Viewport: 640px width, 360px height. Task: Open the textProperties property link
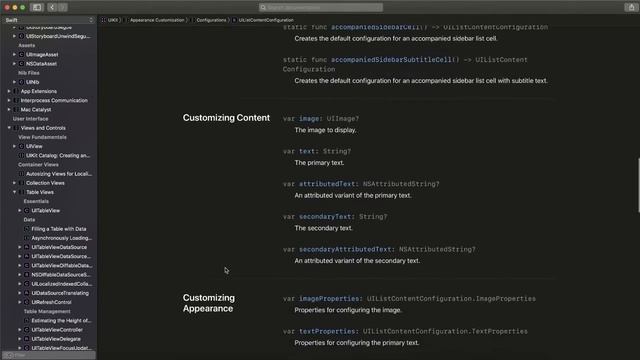(327, 331)
